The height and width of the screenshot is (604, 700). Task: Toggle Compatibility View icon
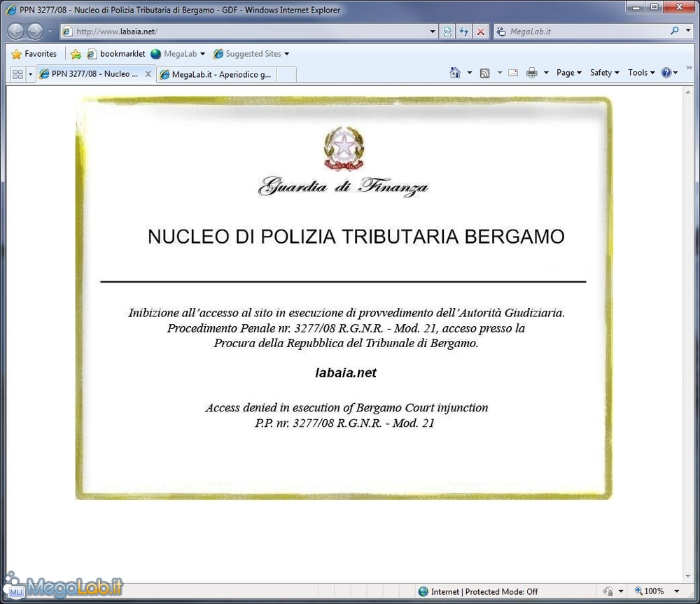click(x=447, y=31)
